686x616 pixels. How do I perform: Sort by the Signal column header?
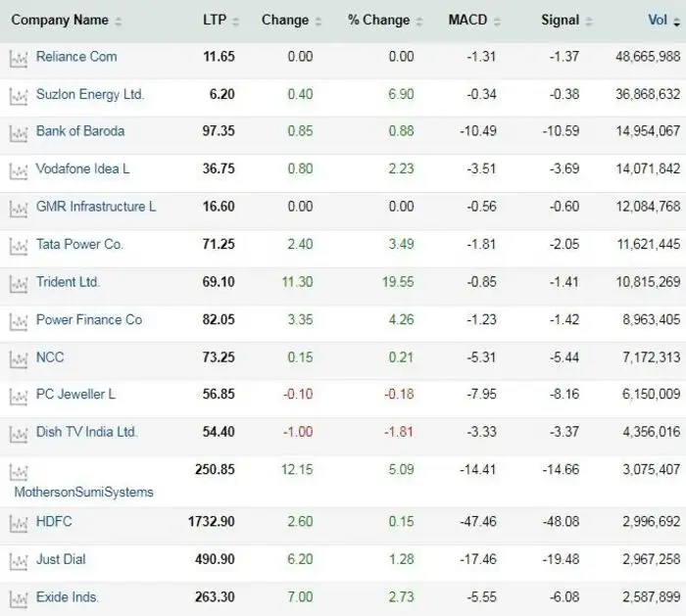pos(560,21)
